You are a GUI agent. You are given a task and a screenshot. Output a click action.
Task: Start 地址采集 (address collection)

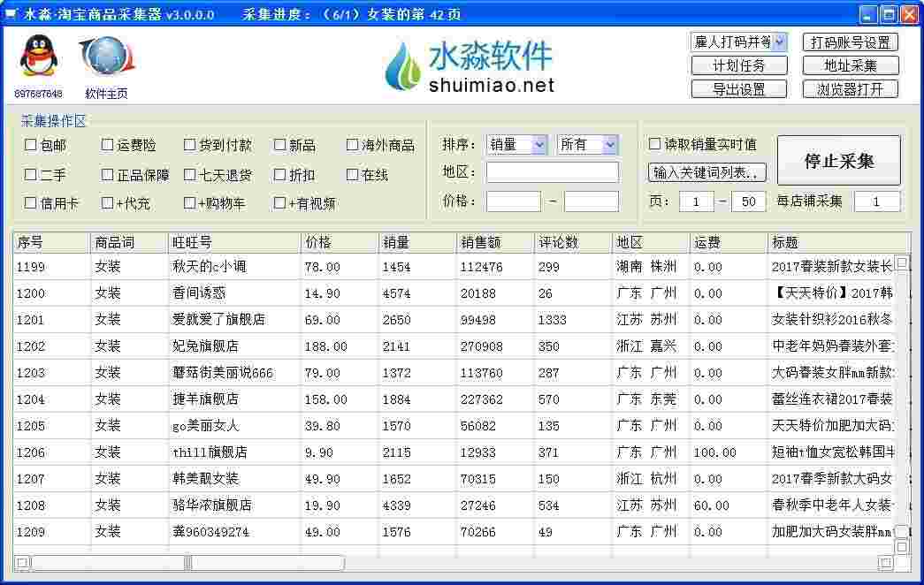[851, 65]
